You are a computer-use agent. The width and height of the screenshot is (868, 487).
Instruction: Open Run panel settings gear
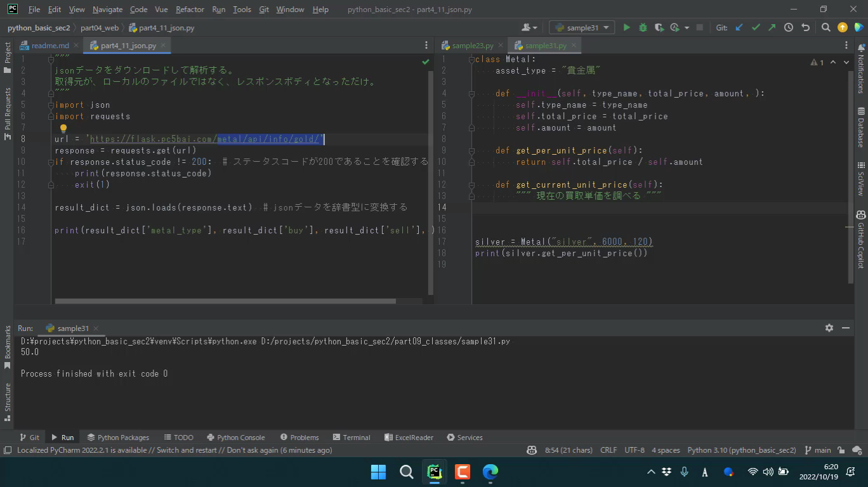click(829, 328)
